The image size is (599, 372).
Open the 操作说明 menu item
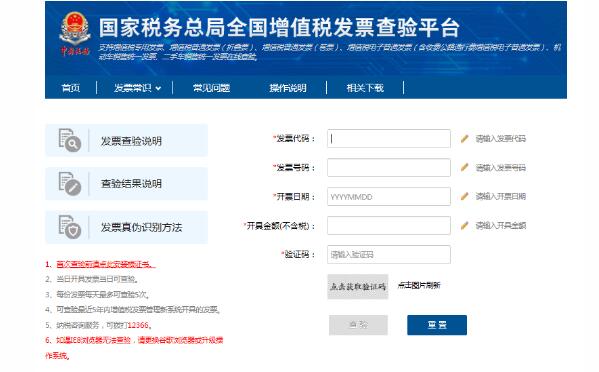click(288, 88)
